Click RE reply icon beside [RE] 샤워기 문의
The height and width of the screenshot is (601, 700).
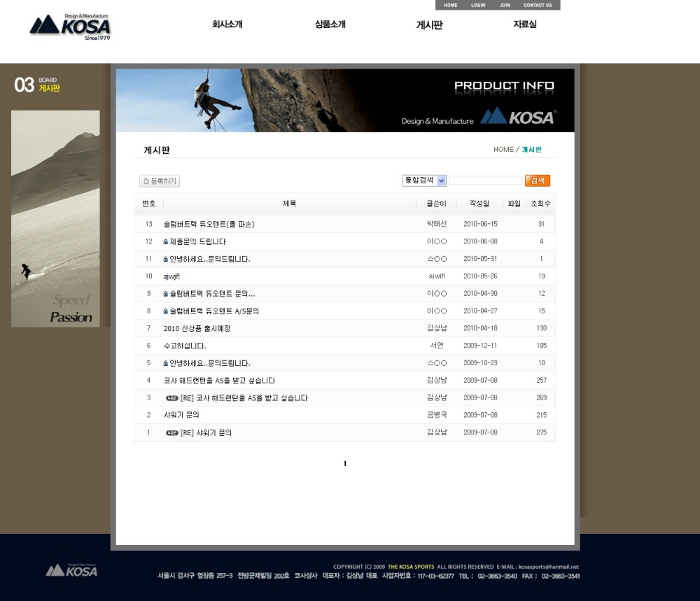pos(172,433)
